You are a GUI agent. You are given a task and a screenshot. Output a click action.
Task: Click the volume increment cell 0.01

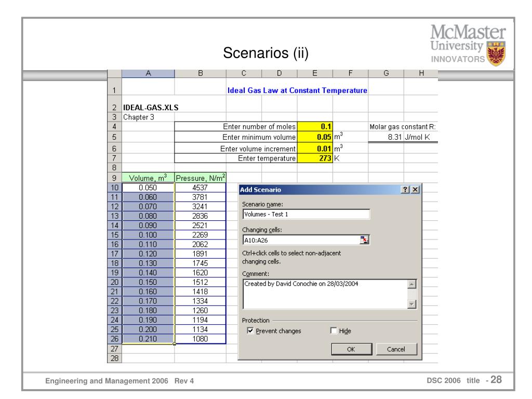click(x=315, y=148)
